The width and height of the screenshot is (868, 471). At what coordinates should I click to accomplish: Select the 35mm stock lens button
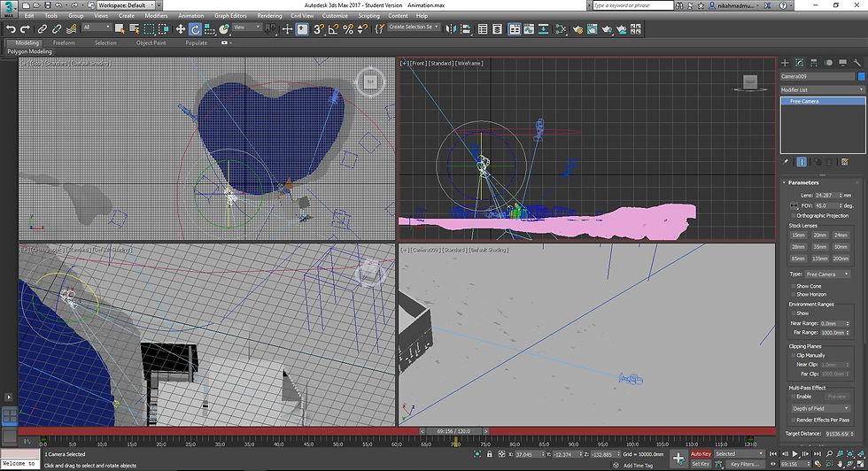pyautogui.click(x=819, y=247)
